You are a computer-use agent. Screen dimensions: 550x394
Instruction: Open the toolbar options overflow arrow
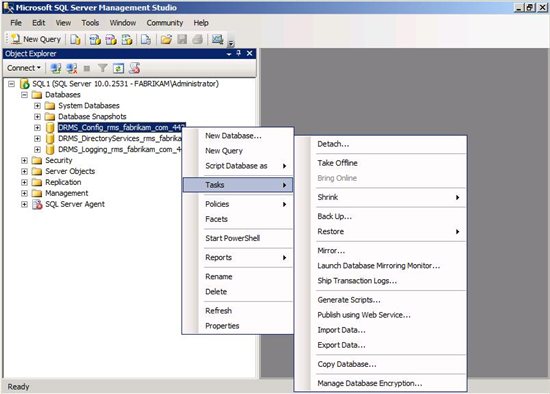click(x=230, y=44)
